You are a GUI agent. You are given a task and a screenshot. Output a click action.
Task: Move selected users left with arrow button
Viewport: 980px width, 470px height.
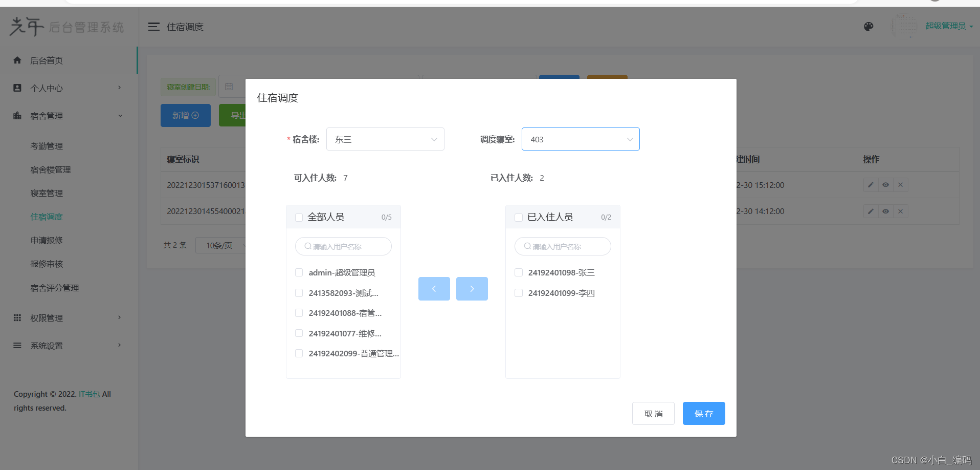tap(434, 289)
